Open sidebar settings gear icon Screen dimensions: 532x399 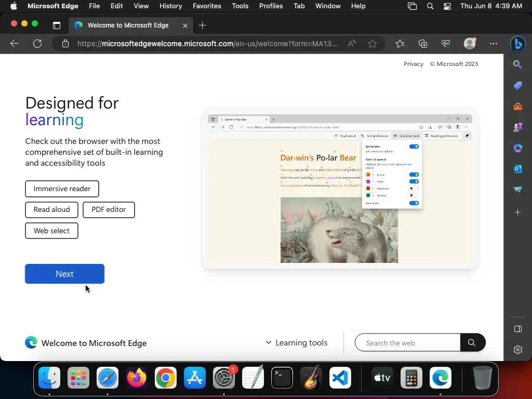click(518, 350)
